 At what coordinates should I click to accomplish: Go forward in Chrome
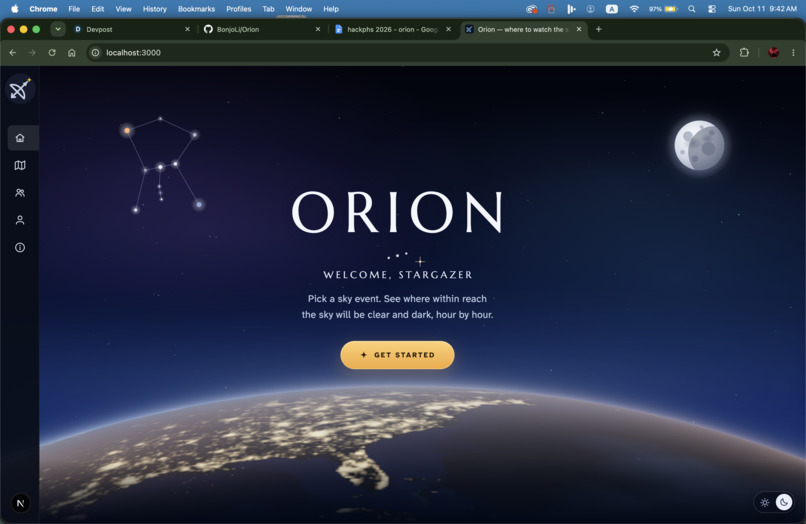(32, 52)
